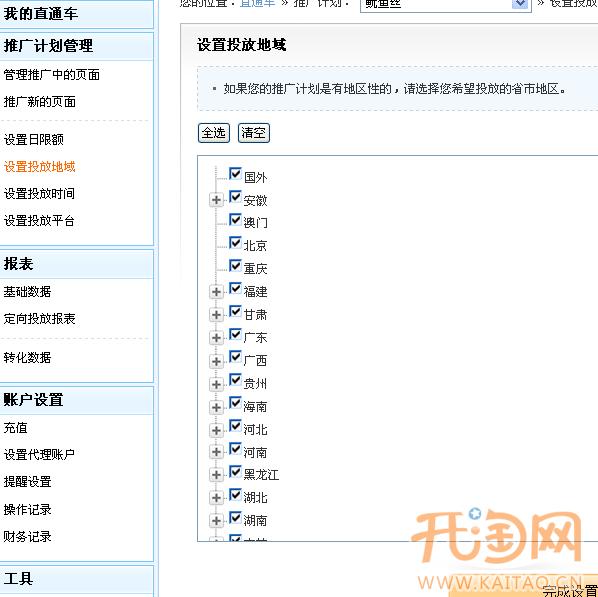Open the 转化数据 sidebar link

coord(27,357)
